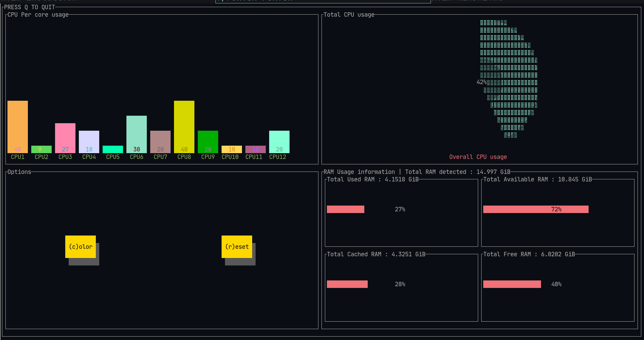Select the CPU10 light yellow bar
This screenshot has height=340, width=644.
pyautogui.click(x=232, y=149)
